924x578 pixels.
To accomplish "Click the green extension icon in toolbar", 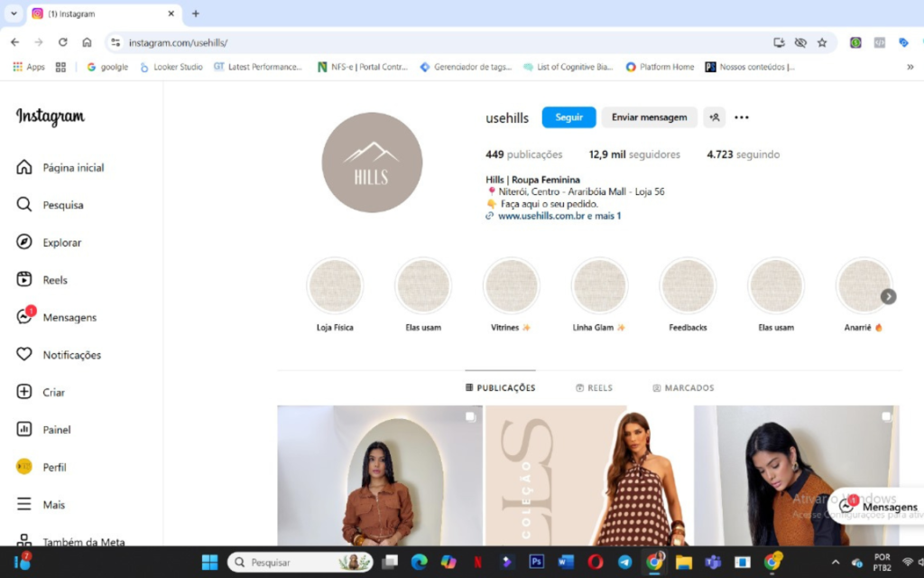I will [x=855, y=42].
